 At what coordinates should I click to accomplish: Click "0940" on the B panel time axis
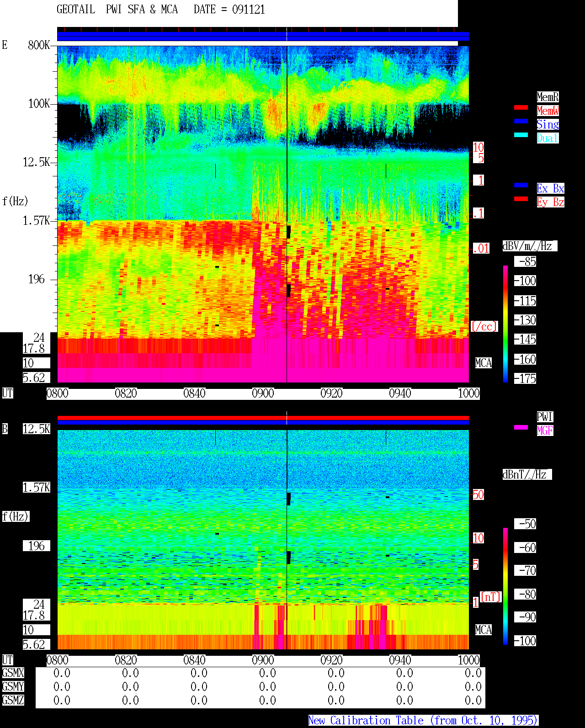click(x=400, y=660)
